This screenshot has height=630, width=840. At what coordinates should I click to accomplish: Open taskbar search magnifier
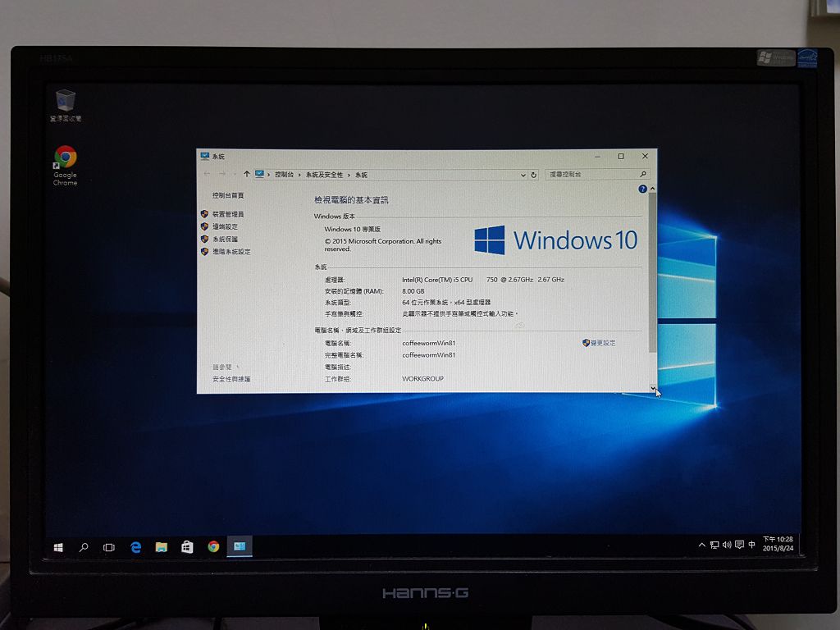[x=84, y=547]
